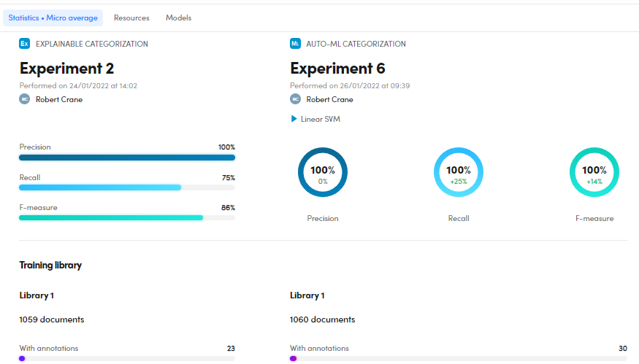Click the Experiment 6 title
The image size is (639, 364).
(337, 69)
